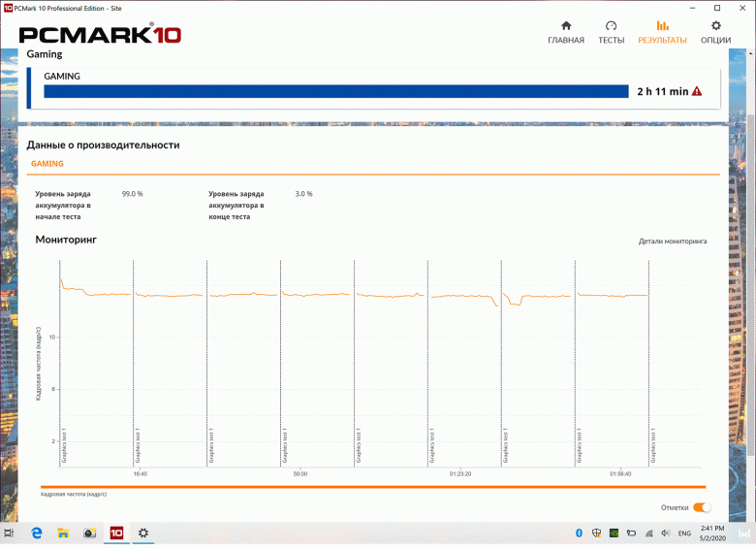Click the NVIDIA tray icon

click(614, 533)
